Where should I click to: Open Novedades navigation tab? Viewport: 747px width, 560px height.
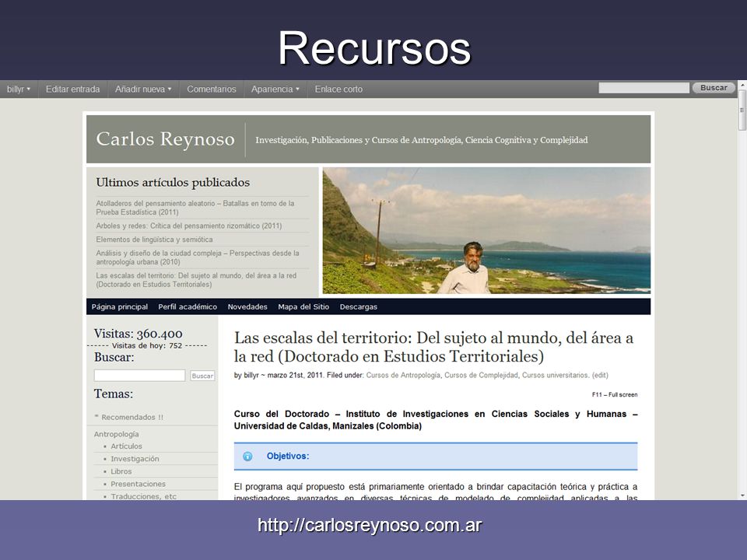click(x=247, y=306)
